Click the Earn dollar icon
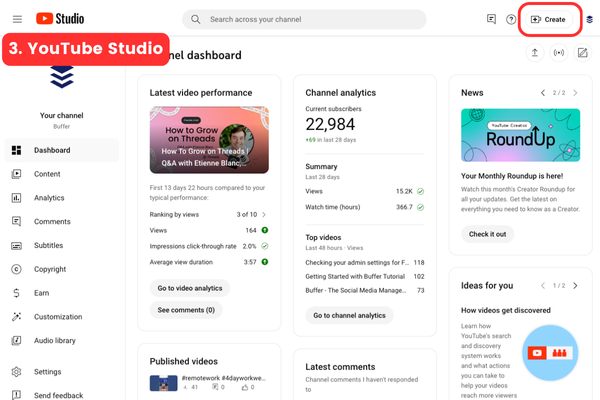This screenshot has height=400, width=600. (x=16, y=293)
